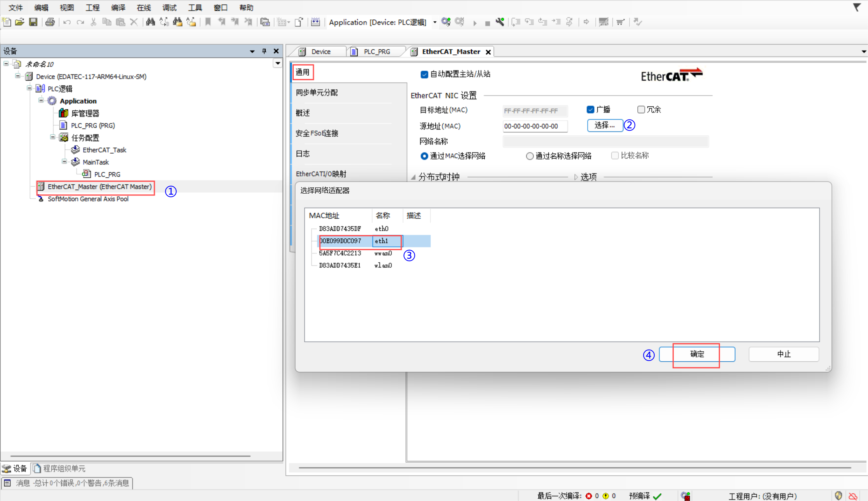Click the 选择... button
868x501 pixels.
click(605, 125)
